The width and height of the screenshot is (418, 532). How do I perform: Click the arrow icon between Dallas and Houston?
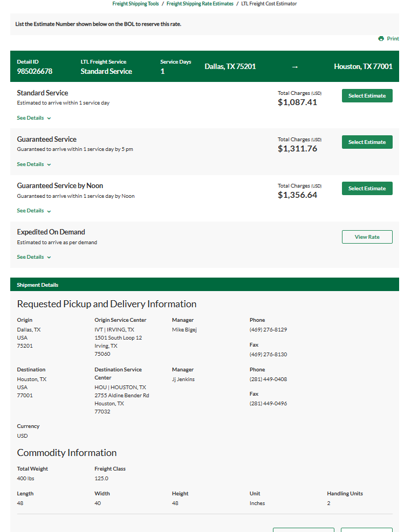coord(294,67)
